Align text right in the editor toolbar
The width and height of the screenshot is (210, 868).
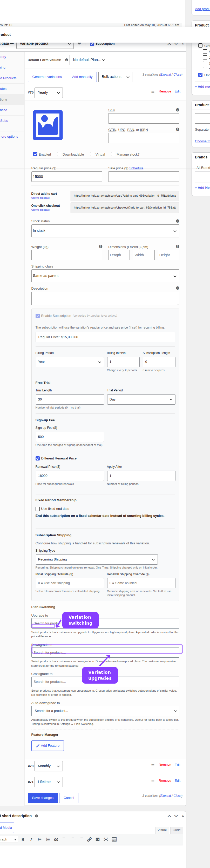(x=81, y=840)
